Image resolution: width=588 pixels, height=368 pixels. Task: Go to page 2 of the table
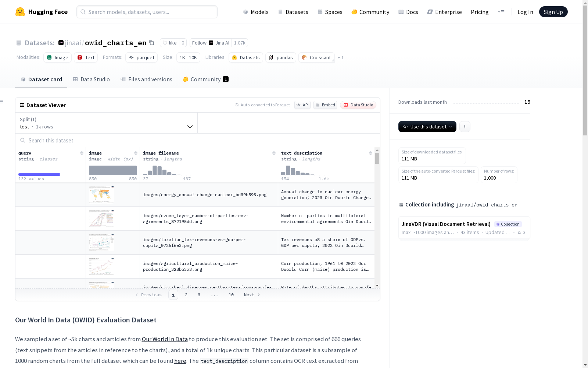pos(186,295)
